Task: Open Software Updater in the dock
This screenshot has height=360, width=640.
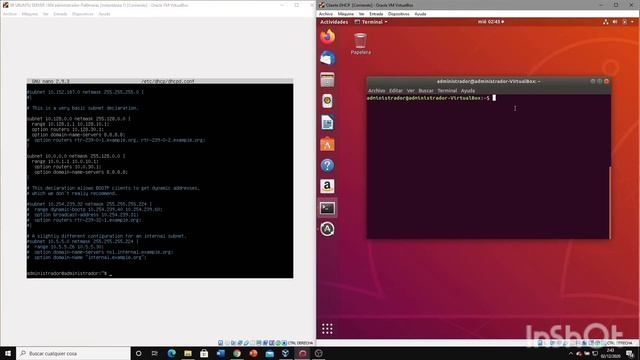Action: 327,229
